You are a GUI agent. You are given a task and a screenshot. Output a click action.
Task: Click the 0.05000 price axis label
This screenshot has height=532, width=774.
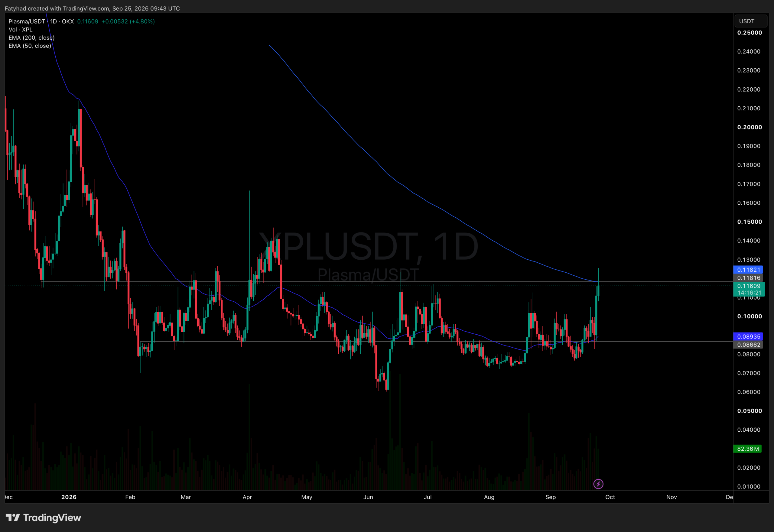click(750, 411)
